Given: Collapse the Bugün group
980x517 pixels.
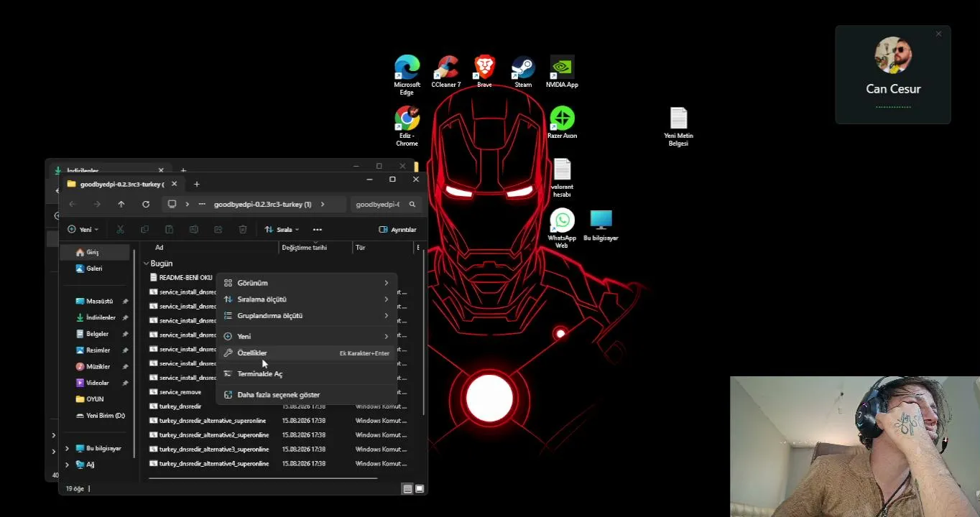Looking at the screenshot, I should [x=146, y=264].
